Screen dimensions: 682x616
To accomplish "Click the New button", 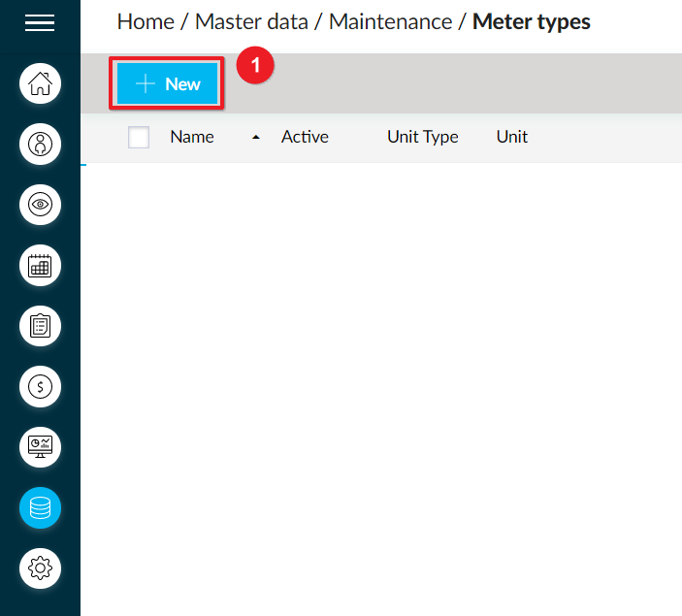I will click(168, 83).
